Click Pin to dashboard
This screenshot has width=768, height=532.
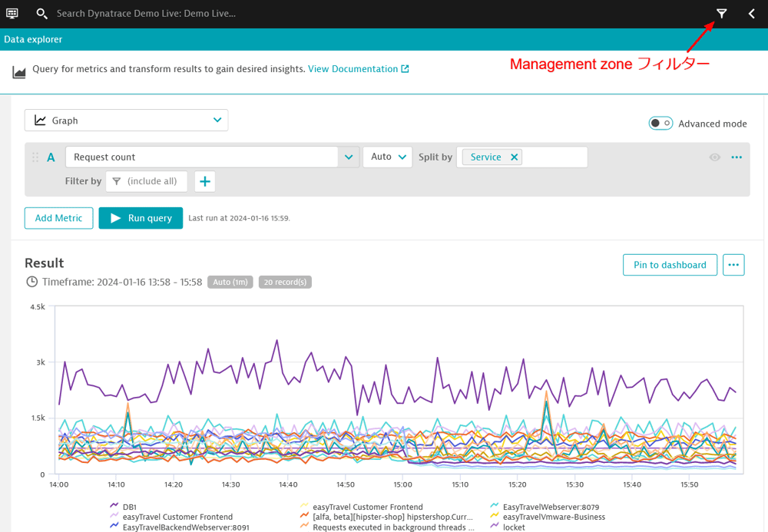(670, 265)
